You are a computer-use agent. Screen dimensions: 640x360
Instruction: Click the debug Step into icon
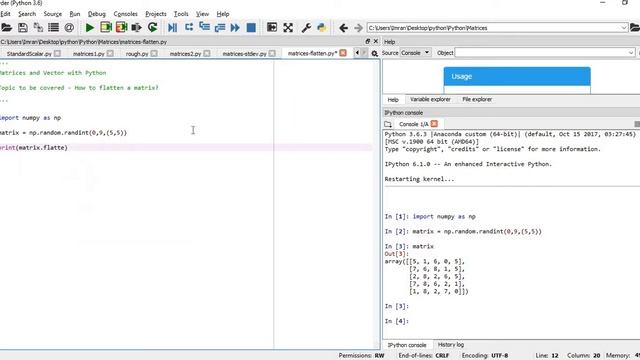204,27
